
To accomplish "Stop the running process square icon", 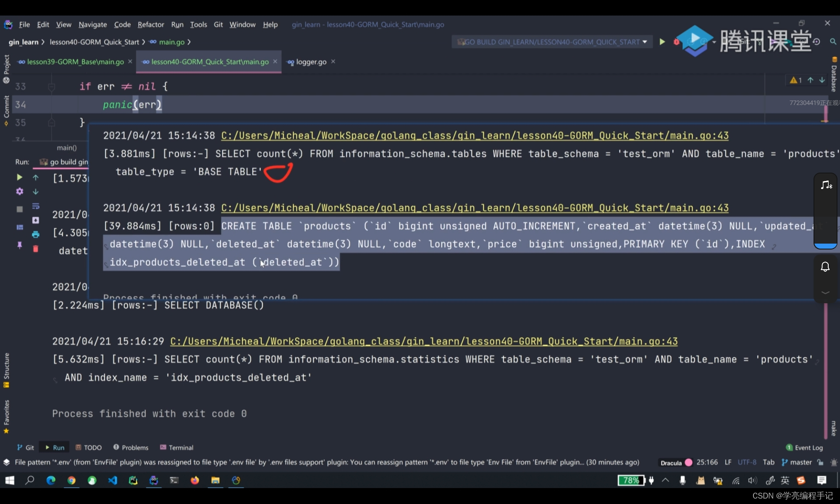I will [19, 209].
